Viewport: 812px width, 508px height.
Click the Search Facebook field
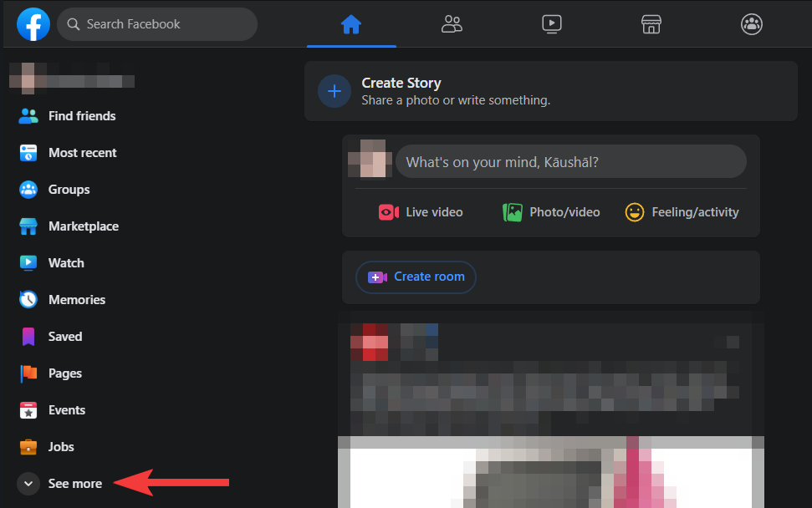(x=157, y=24)
